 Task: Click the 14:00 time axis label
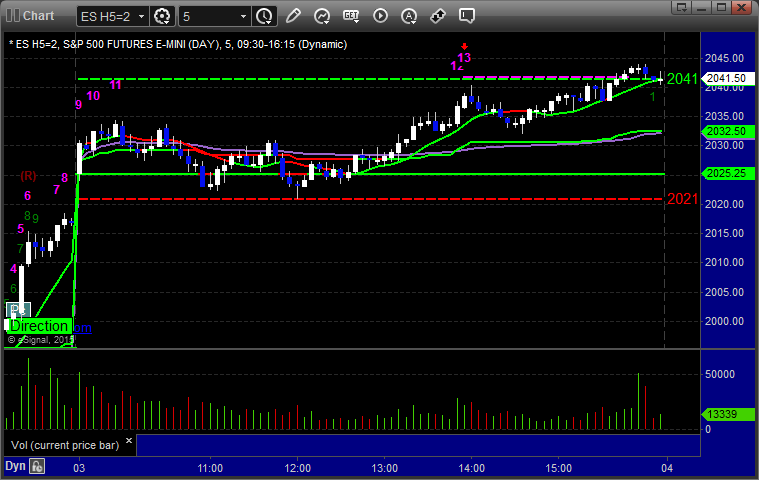(x=471, y=468)
